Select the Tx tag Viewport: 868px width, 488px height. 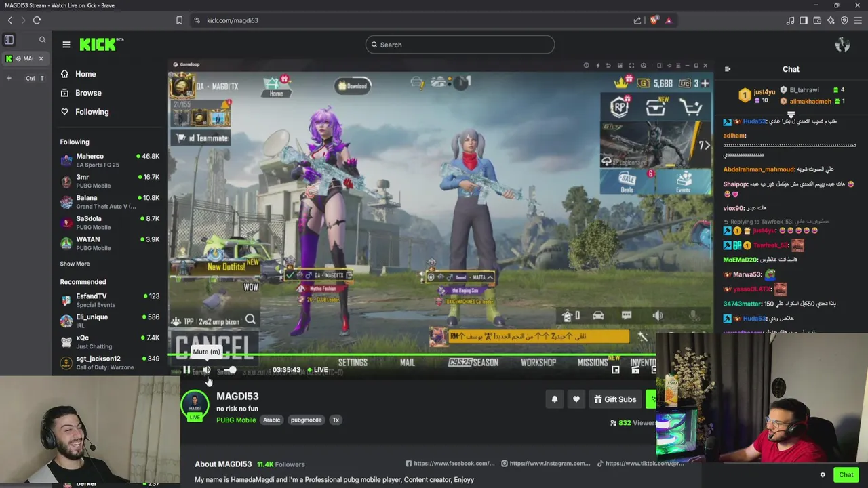click(335, 420)
